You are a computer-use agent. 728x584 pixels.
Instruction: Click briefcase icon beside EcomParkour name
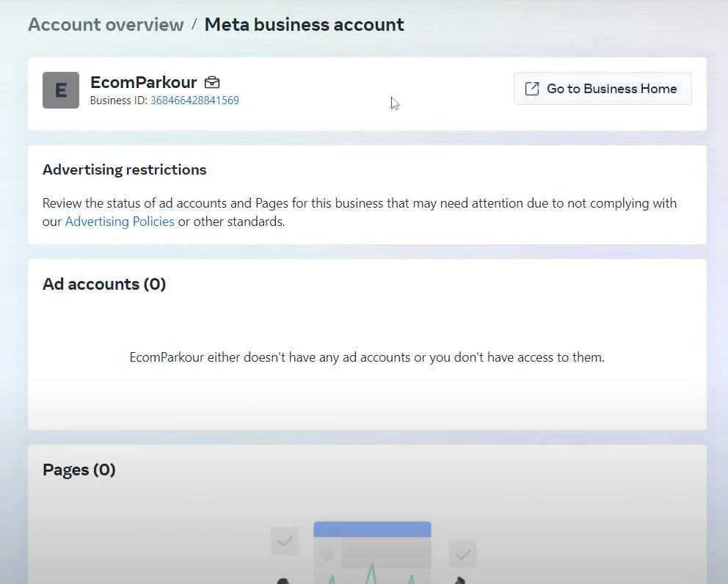[x=212, y=82]
